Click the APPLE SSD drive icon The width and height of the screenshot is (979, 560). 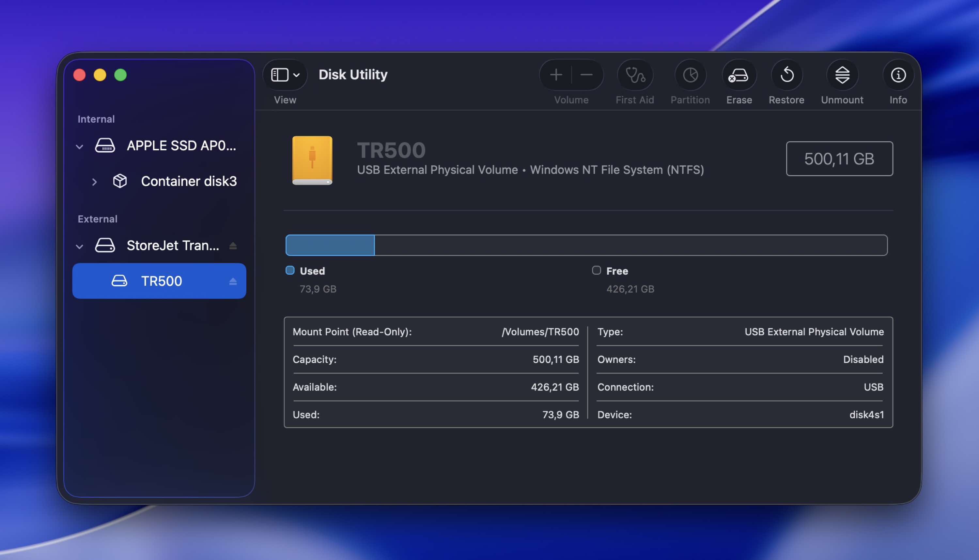(105, 145)
